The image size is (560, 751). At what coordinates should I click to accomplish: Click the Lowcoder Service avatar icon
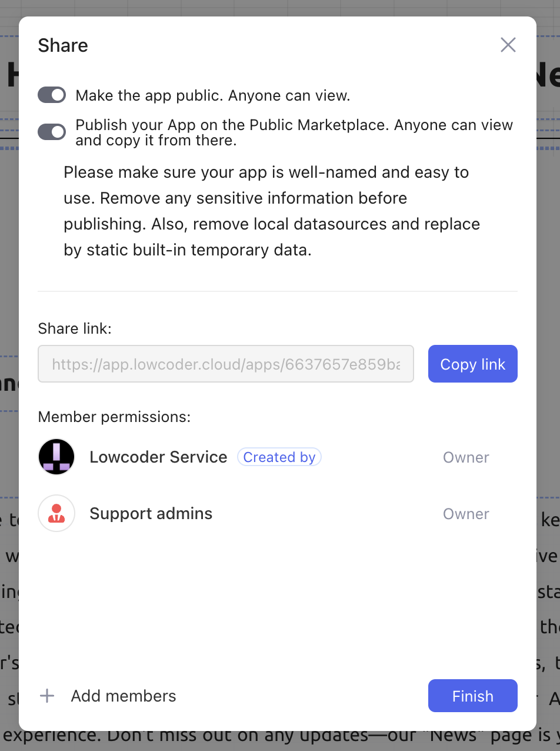tap(56, 457)
